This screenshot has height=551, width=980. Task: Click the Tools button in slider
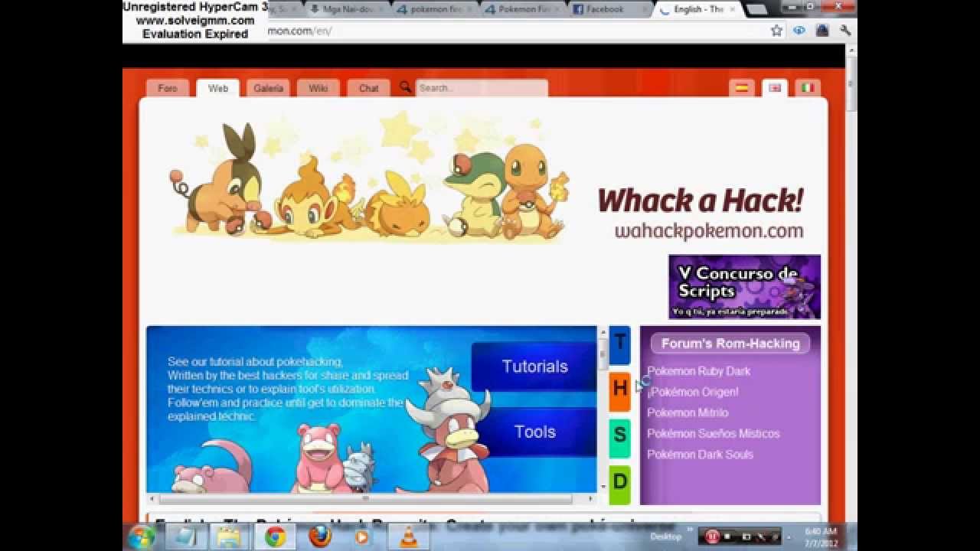pos(534,432)
